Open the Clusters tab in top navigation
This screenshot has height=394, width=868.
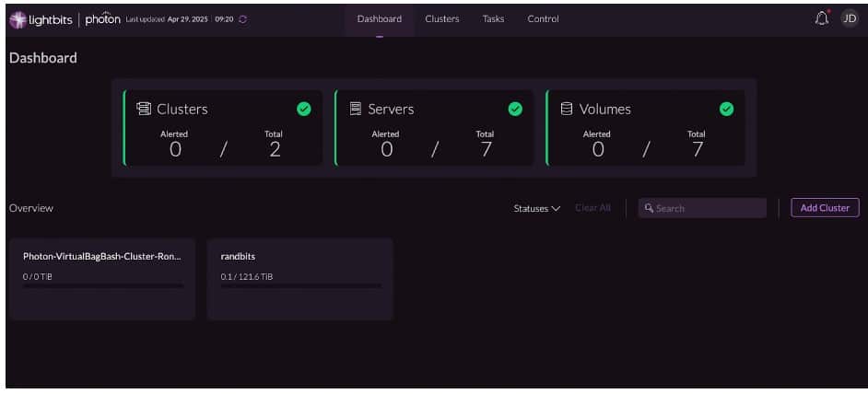pyautogui.click(x=441, y=18)
